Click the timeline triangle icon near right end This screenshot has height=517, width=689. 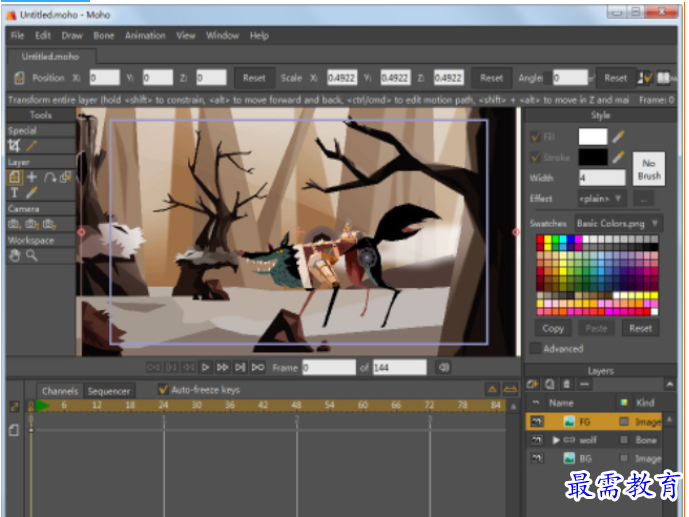492,389
